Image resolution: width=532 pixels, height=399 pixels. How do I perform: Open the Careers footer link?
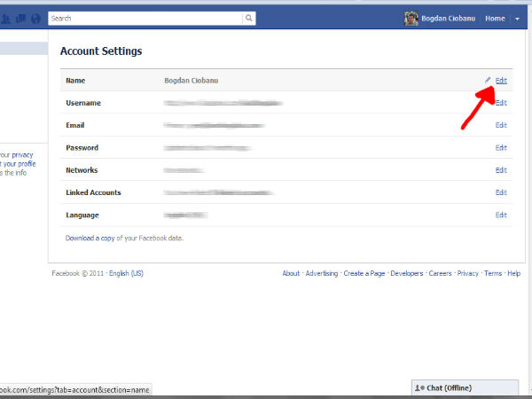click(x=440, y=273)
